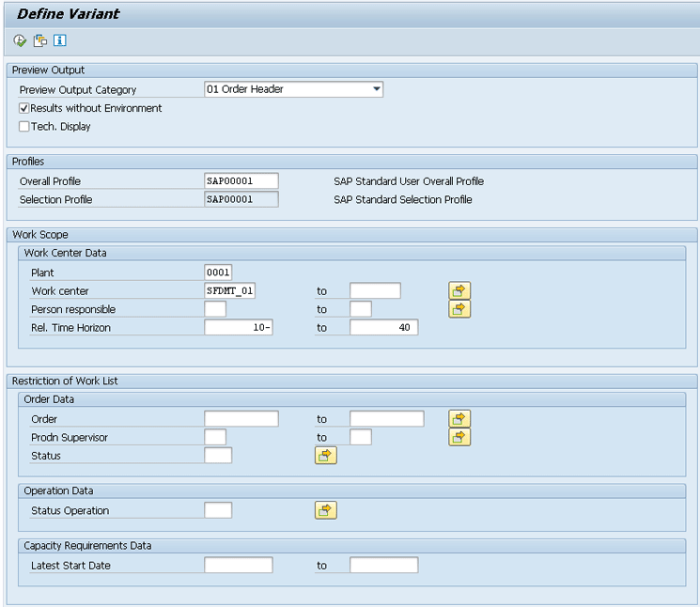Focus the Order from input field
The height and width of the screenshot is (607, 700).
click(x=241, y=419)
